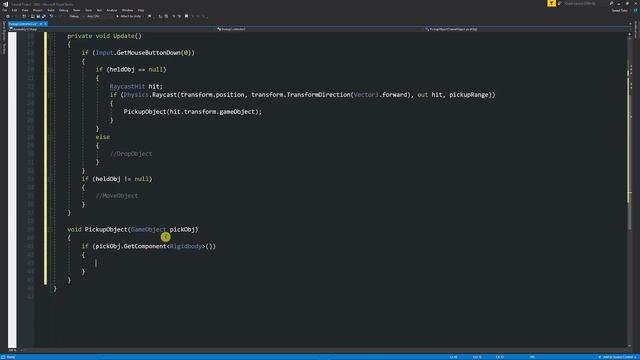Collapse the Update() method outline
The height and width of the screenshot is (360, 640).
click(x=51, y=36)
